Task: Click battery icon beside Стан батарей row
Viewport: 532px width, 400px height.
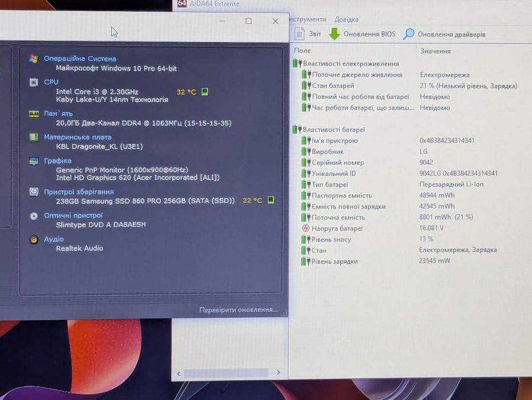Action: 306,85
